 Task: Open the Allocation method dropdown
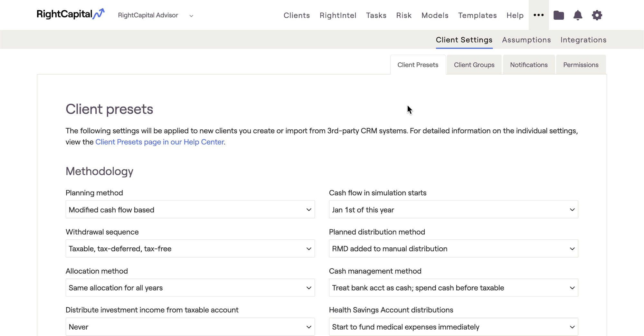coord(190,288)
